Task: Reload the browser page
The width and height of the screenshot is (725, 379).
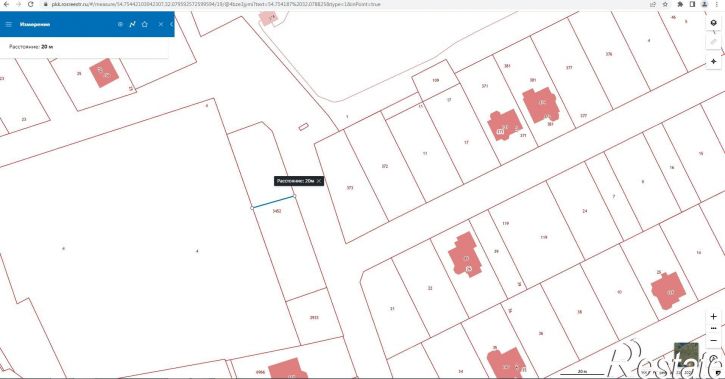Action: [31, 4]
